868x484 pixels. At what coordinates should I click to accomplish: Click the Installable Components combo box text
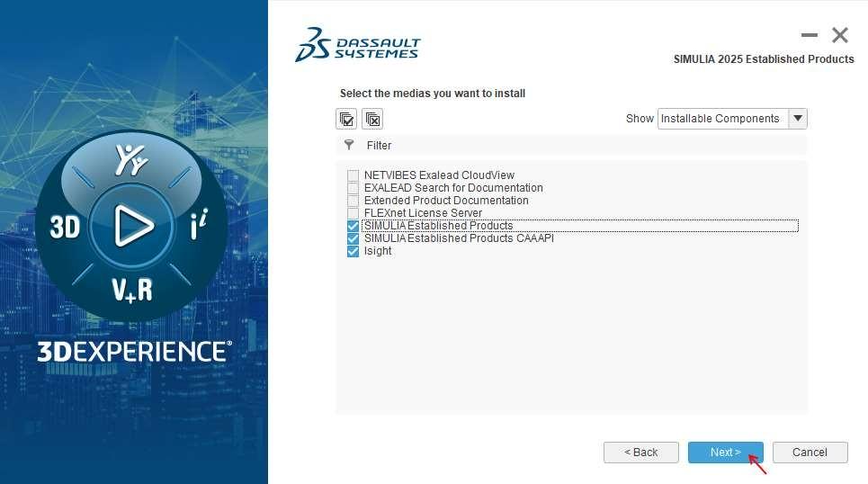pos(720,119)
